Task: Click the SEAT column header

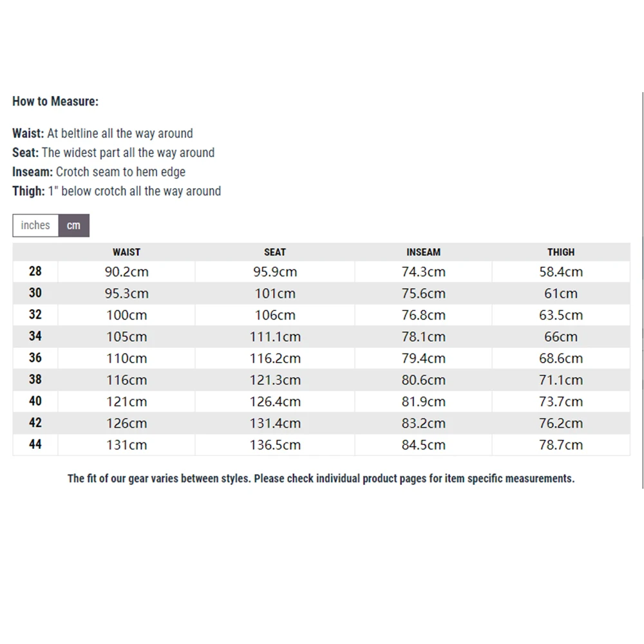Action: point(275,252)
